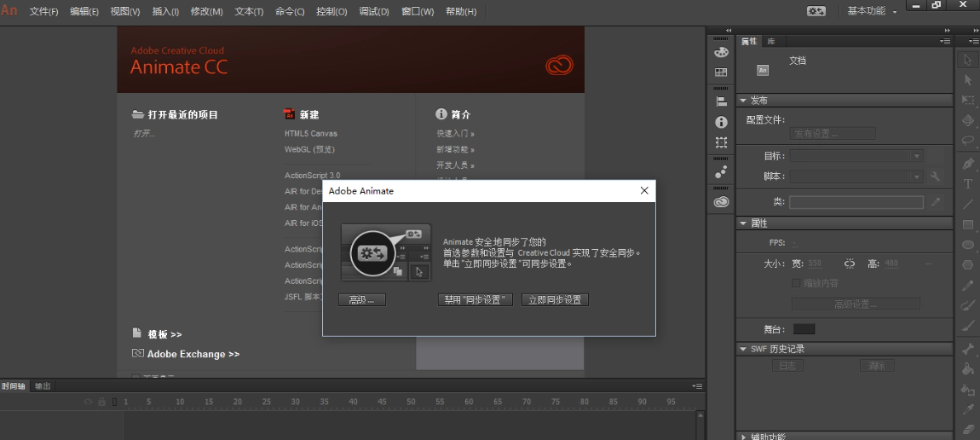Select the Eraser tool

(967, 430)
